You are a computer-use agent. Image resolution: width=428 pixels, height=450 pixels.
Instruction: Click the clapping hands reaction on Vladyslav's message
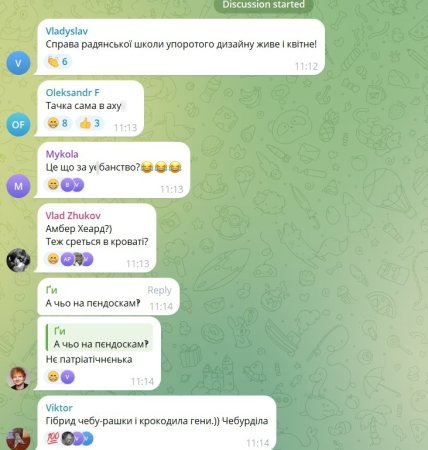[58, 62]
